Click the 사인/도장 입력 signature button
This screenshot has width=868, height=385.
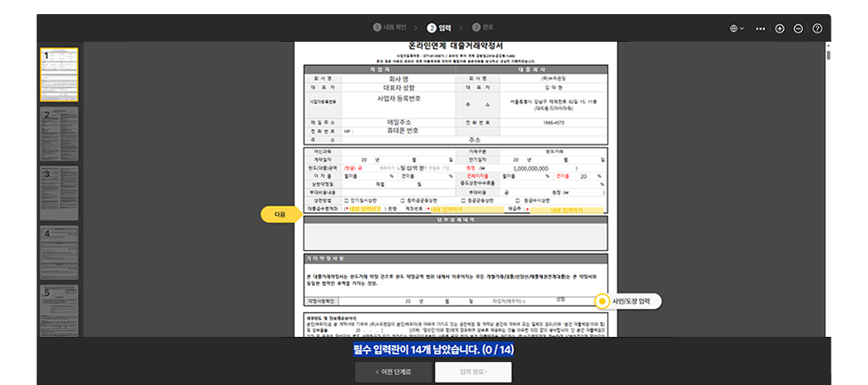628,301
